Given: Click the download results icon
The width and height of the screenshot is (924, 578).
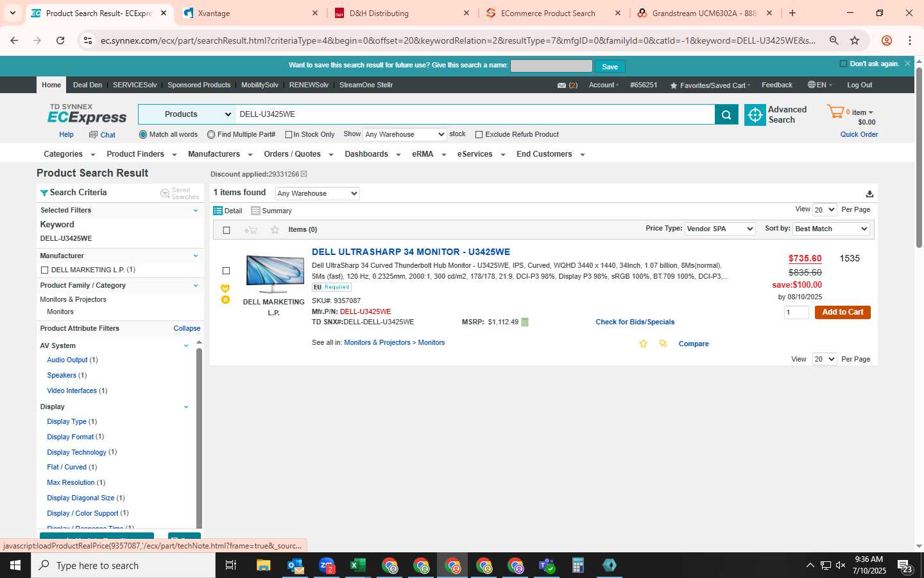Looking at the screenshot, I should pyautogui.click(x=869, y=194).
